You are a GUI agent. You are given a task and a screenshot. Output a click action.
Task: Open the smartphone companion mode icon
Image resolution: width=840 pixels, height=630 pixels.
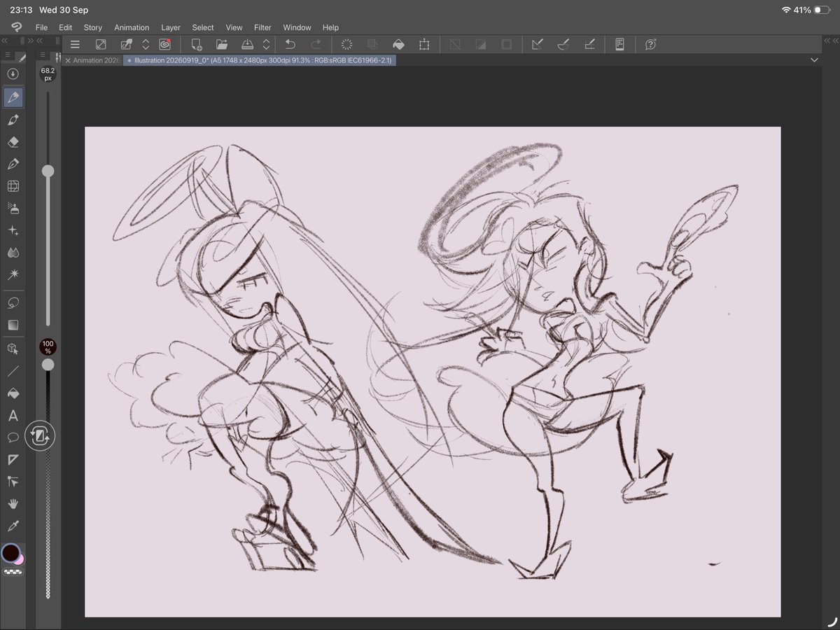(619, 44)
